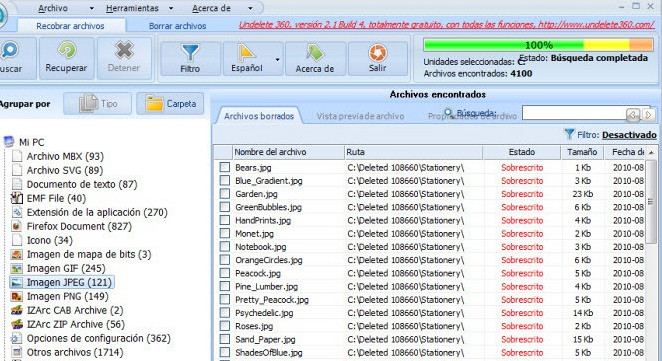Click the Recuperar recover icon
Screen dimensions: 662x361
(x=67, y=51)
